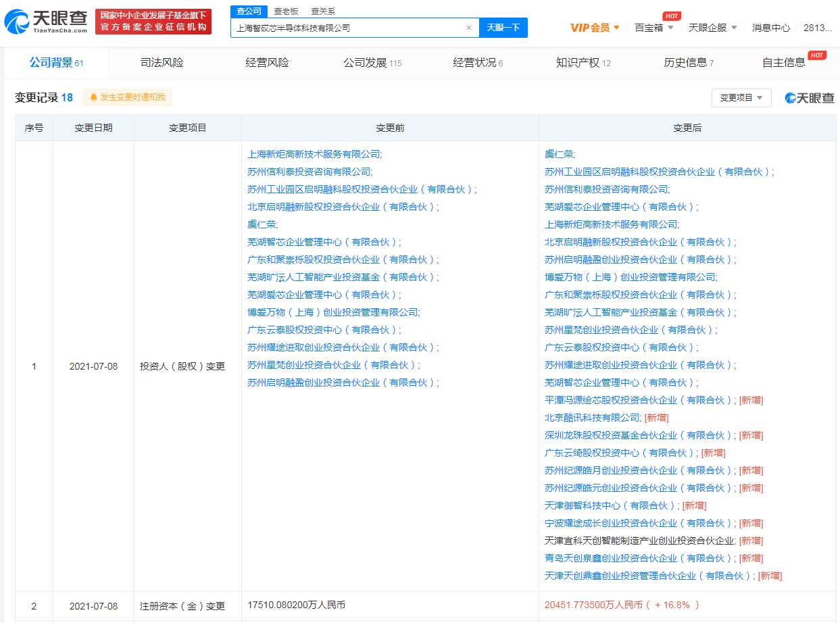Switch to the 经营状况 tab
Viewport: 840px width, 623px height.
pos(478,63)
